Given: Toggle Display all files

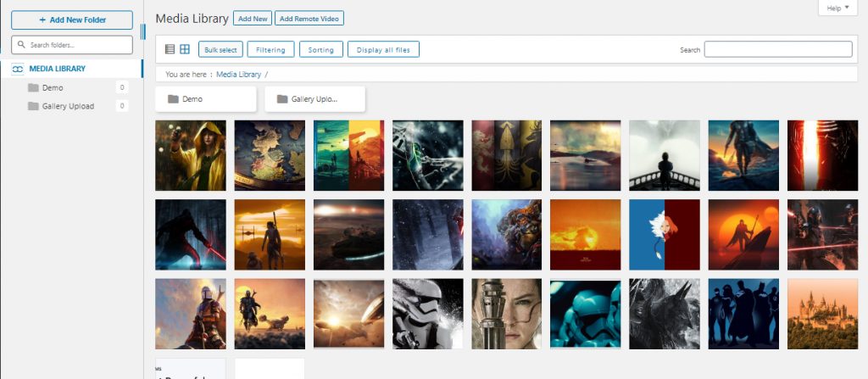Looking at the screenshot, I should coord(383,49).
